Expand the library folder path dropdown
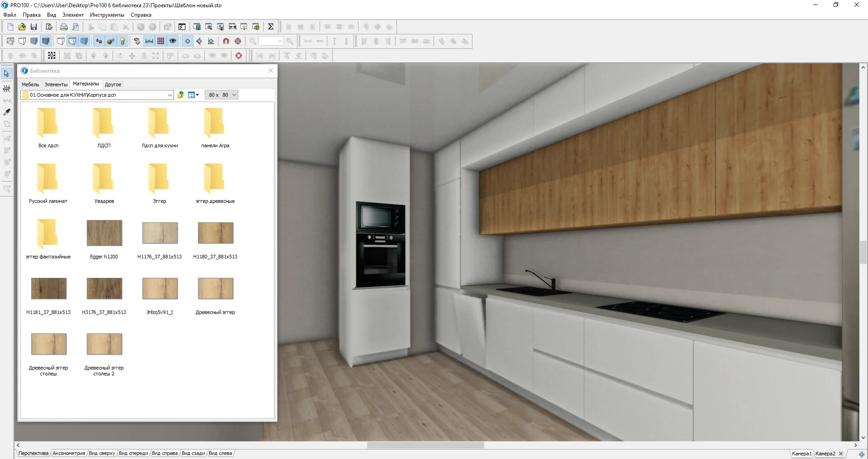This screenshot has height=459, width=868. (170, 95)
